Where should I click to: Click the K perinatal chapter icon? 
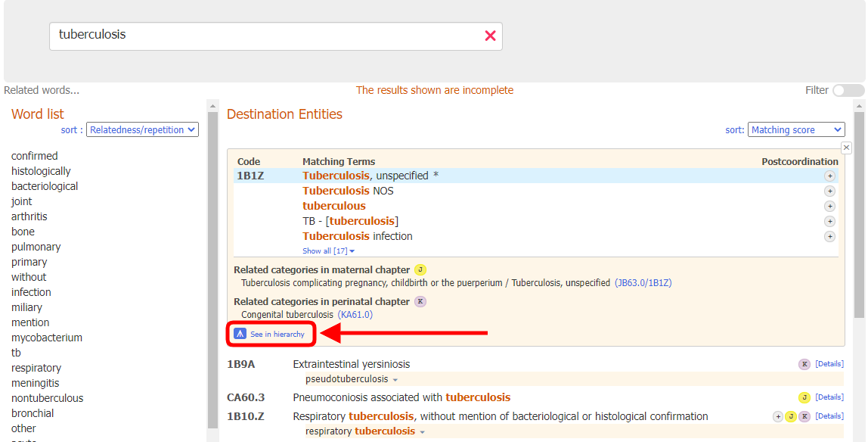[x=420, y=301]
